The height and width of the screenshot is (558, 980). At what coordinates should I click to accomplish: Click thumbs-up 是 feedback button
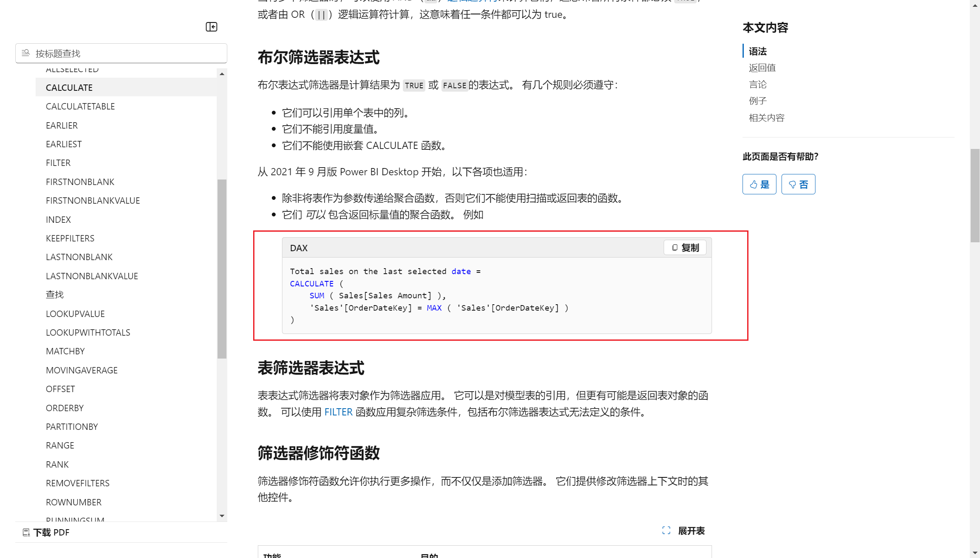point(759,184)
